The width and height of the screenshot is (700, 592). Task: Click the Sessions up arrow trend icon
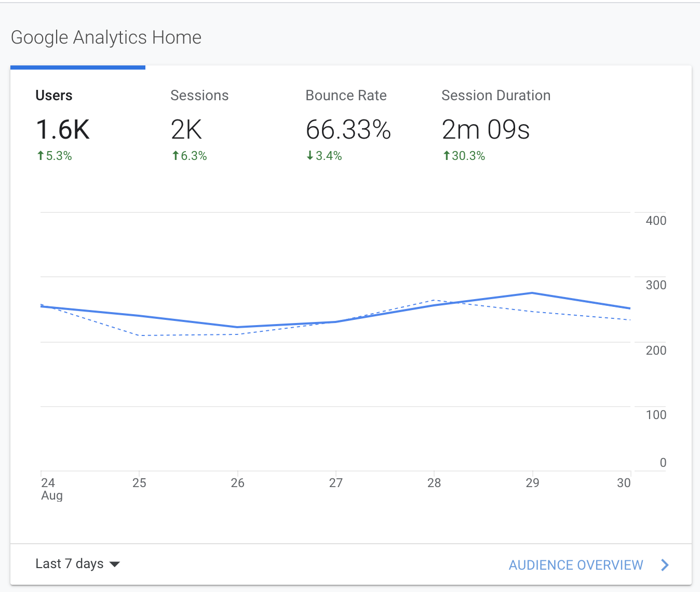(x=176, y=155)
